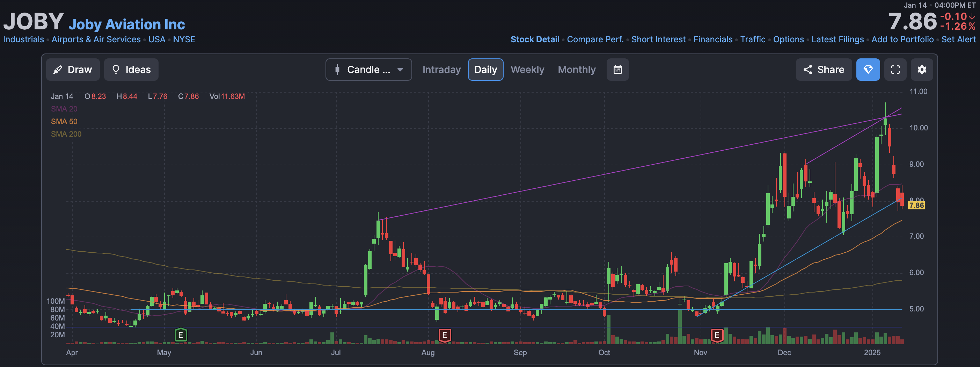980x367 pixels.
Task: Click the pencil icon in Draw
Action: (58, 70)
